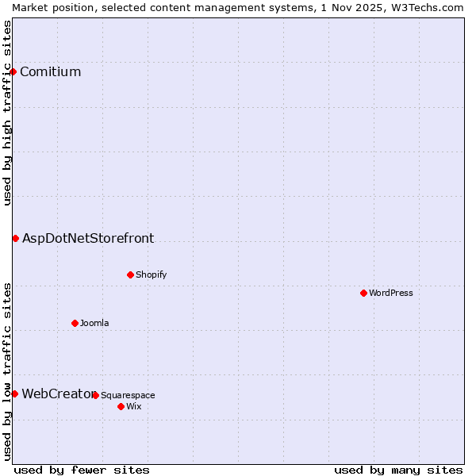Screen dimensions: 476x476
Task: Click the red marker for Comitium
Action: pyautogui.click(x=13, y=72)
